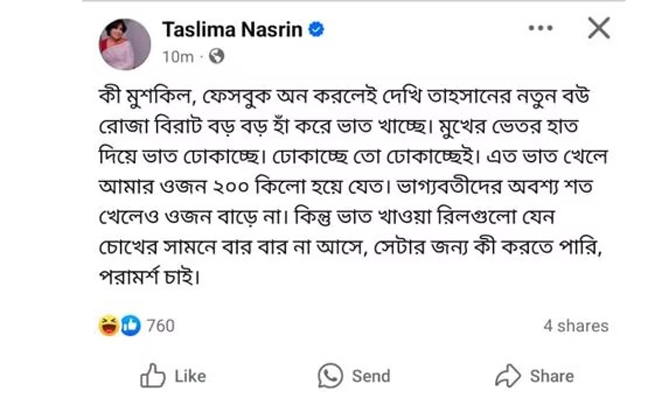Click the final line "পরামর্শ চাই।"
This screenshot has width=648, height=398.
pos(150,276)
